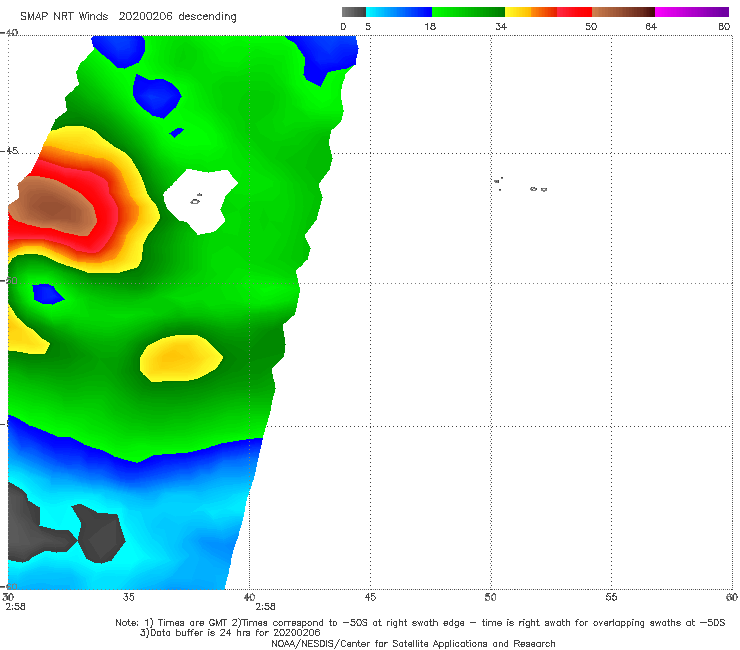Click the red color bar segment

574,12
